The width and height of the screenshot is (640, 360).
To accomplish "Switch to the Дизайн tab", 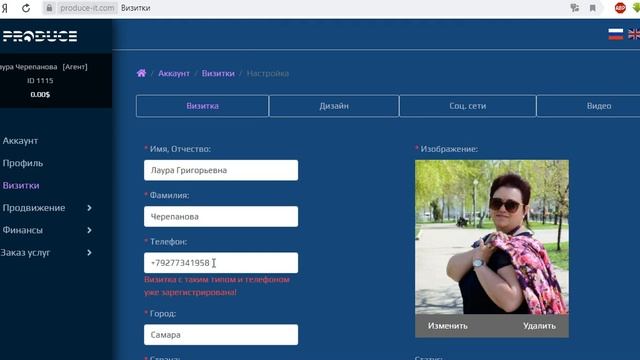I will pos(334,106).
